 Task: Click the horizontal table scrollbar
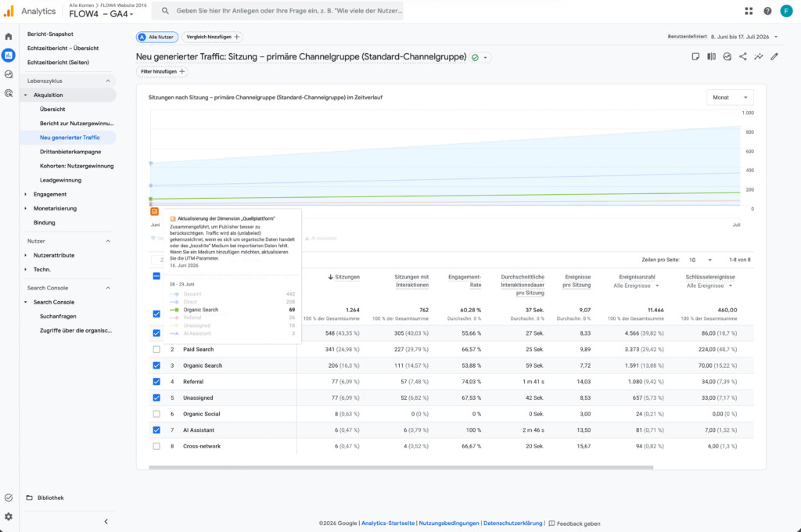(400, 467)
